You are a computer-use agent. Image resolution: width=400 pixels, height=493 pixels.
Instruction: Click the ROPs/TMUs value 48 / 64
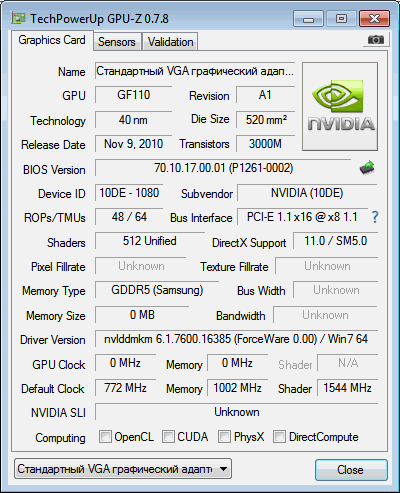129,217
